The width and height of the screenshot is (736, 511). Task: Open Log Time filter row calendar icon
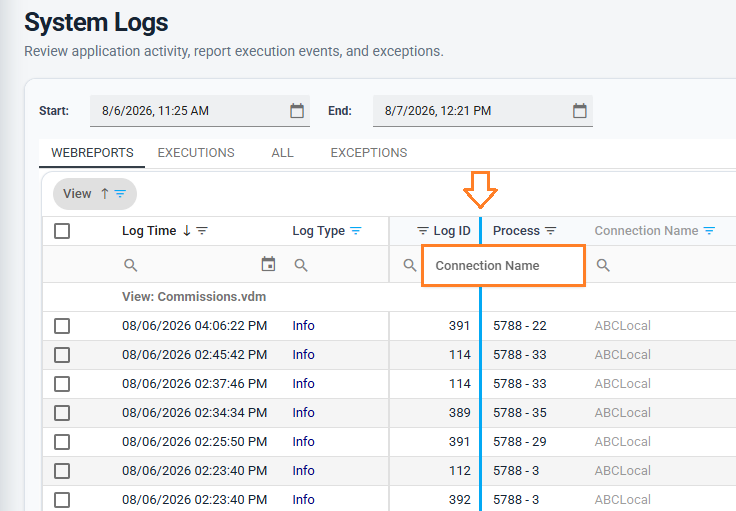point(268,264)
